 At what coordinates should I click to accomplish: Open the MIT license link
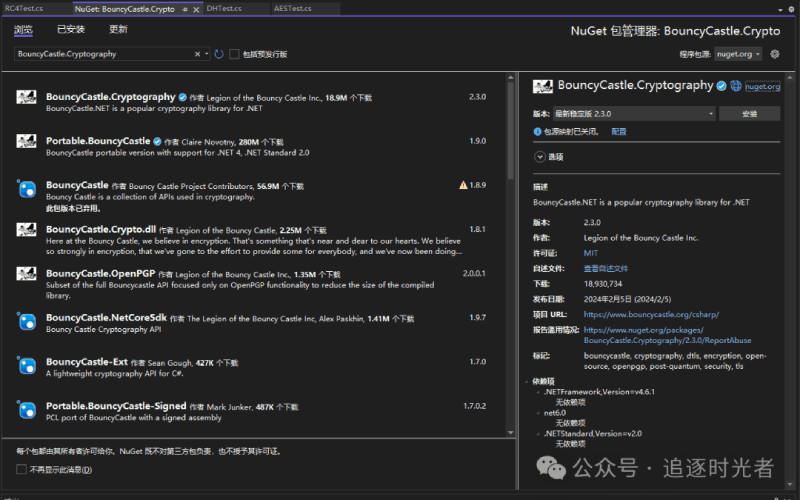click(591, 253)
